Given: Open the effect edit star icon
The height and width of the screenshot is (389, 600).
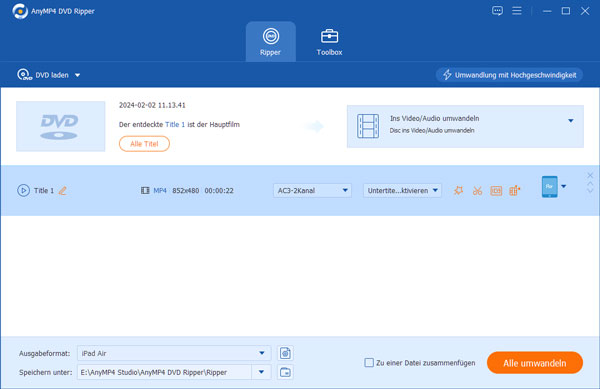Looking at the screenshot, I should [458, 190].
